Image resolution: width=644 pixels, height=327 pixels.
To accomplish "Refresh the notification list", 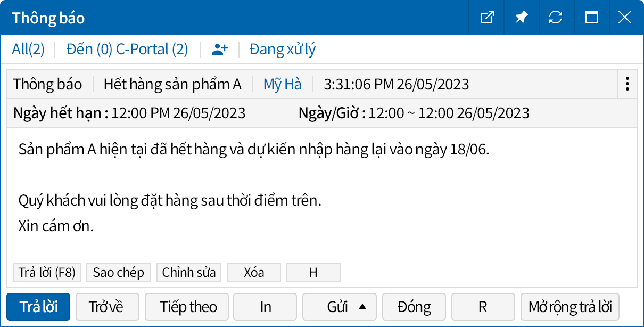I will (x=556, y=18).
